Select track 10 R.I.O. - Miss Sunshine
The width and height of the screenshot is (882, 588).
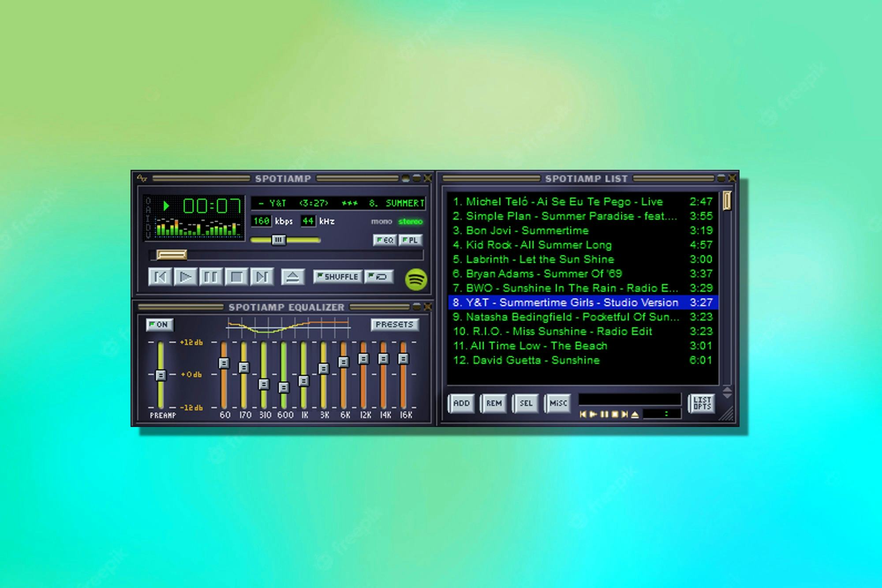coord(583,331)
